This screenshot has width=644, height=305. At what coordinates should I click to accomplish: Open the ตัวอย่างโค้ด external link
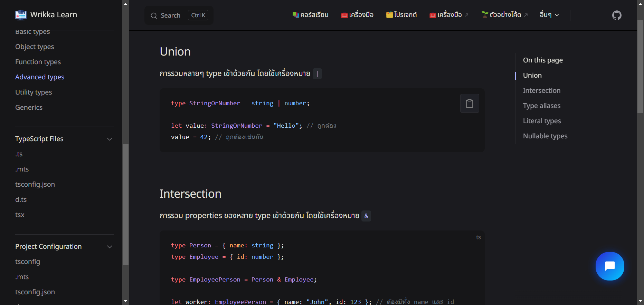505,15
